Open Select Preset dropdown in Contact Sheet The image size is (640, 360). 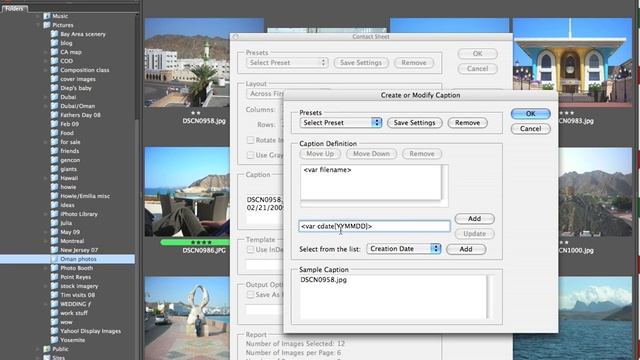pos(287,62)
